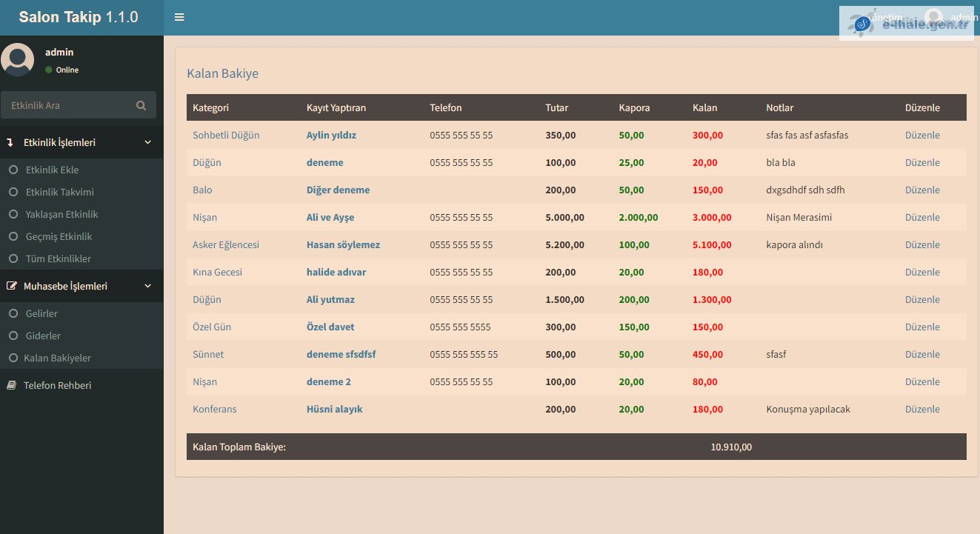This screenshot has height=534, width=980.
Task: Click the circle icon next to Gelirler
Action: [x=13, y=313]
